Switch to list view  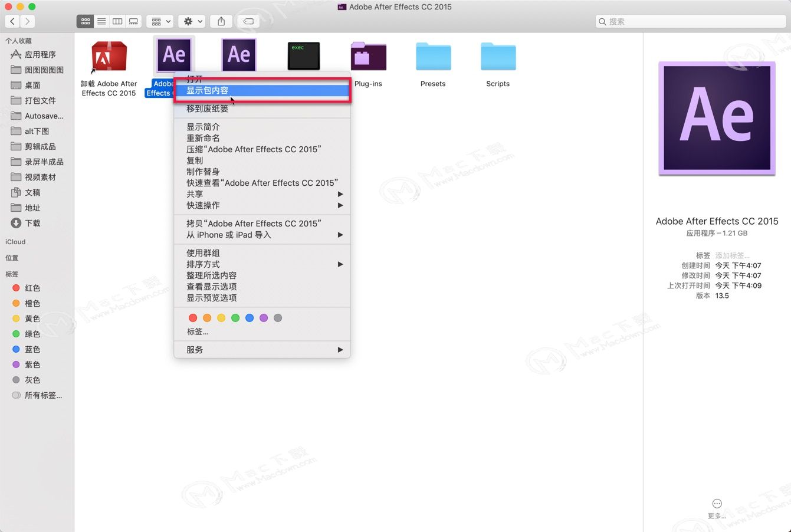tap(101, 21)
